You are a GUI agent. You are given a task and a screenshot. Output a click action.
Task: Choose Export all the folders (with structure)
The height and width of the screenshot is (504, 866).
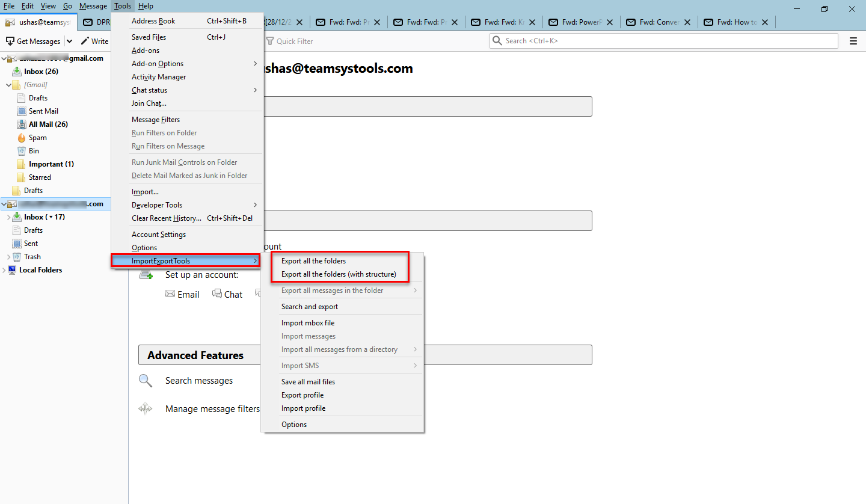[x=343, y=274]
